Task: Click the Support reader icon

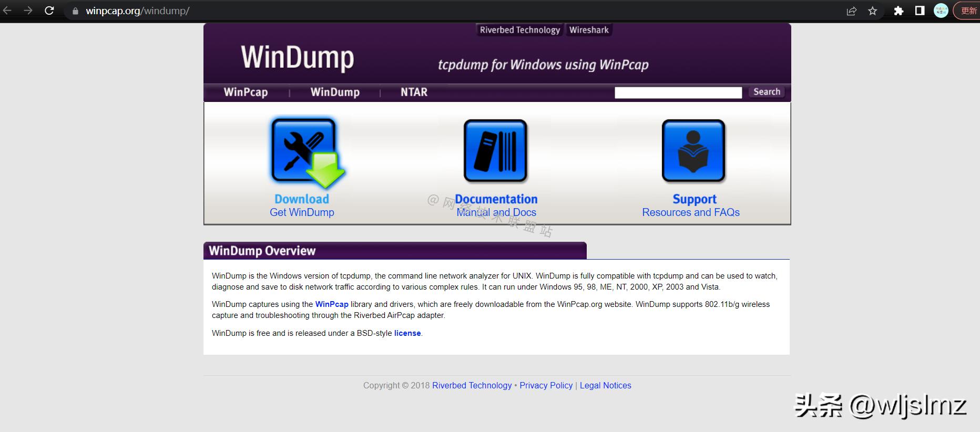Action: 693,151
